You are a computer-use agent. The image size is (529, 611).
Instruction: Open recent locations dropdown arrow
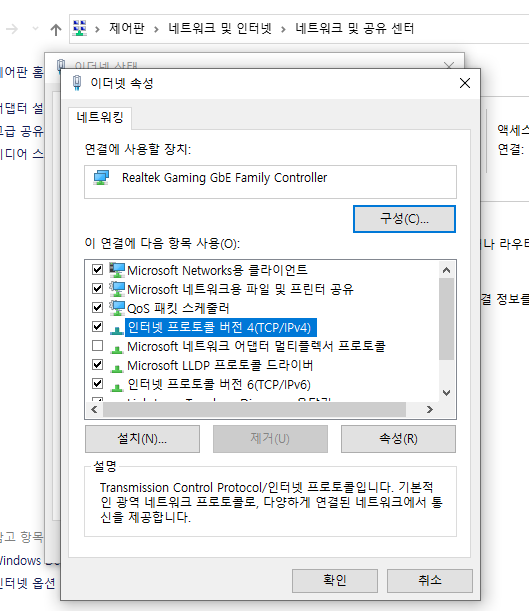click(x=35, y=28)
